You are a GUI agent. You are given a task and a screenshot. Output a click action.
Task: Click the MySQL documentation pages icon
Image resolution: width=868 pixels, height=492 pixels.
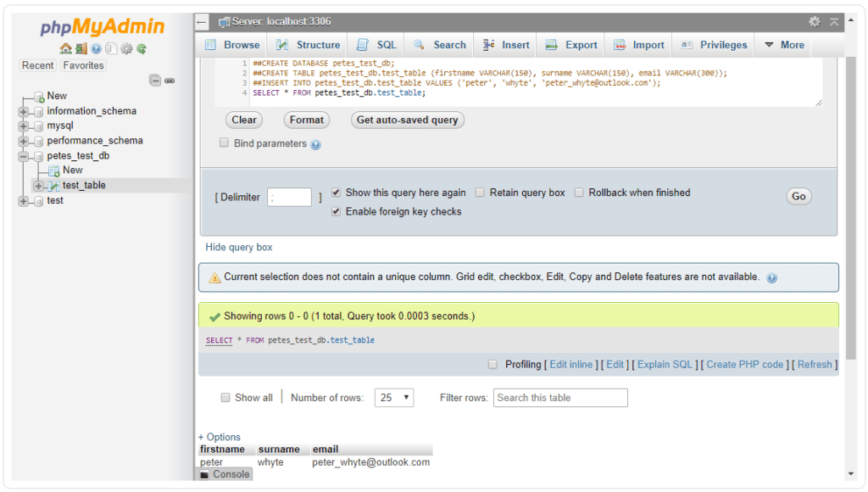[111, 48]
